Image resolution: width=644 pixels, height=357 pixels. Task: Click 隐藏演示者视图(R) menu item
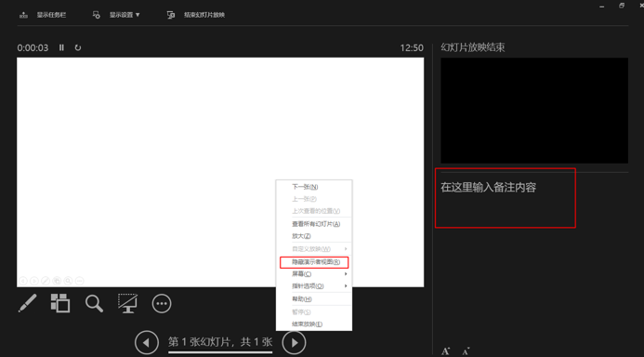314,262
